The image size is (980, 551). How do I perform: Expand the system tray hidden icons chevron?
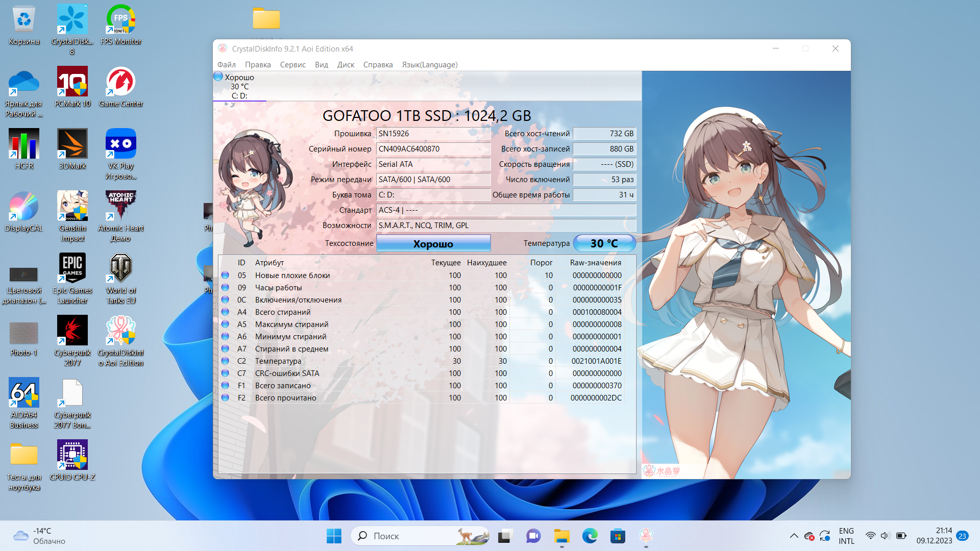(794, 536)
